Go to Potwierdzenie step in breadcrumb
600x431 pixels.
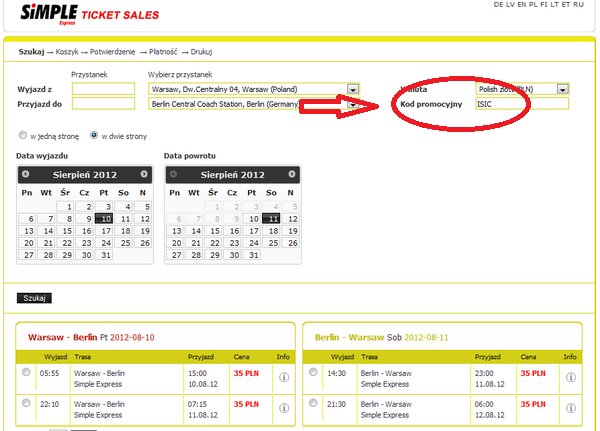112,52
